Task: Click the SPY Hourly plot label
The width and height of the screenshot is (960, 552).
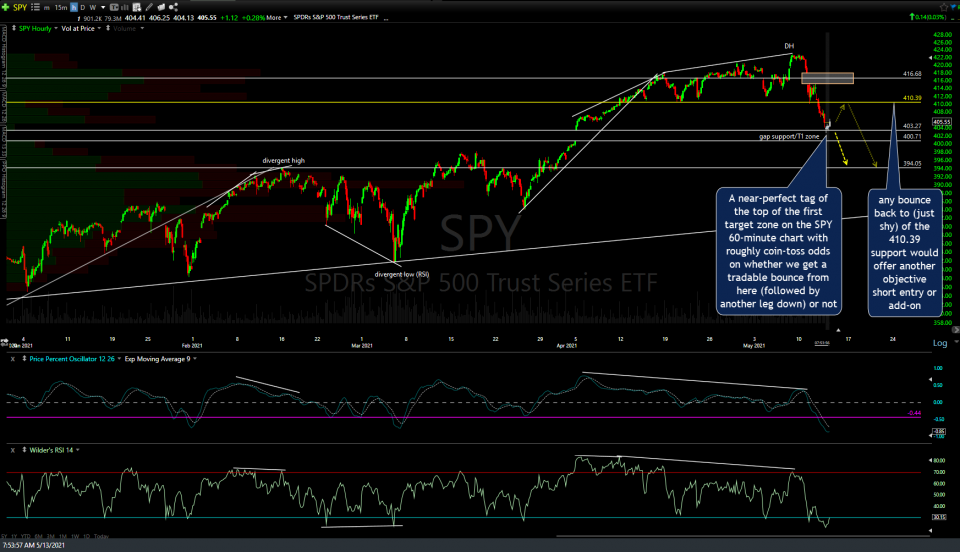Action: (x=35, y=29)
